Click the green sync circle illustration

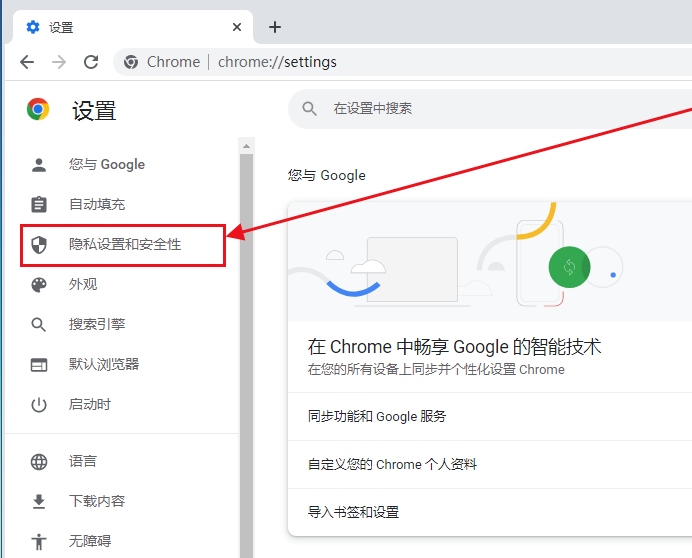coord(569,267)
